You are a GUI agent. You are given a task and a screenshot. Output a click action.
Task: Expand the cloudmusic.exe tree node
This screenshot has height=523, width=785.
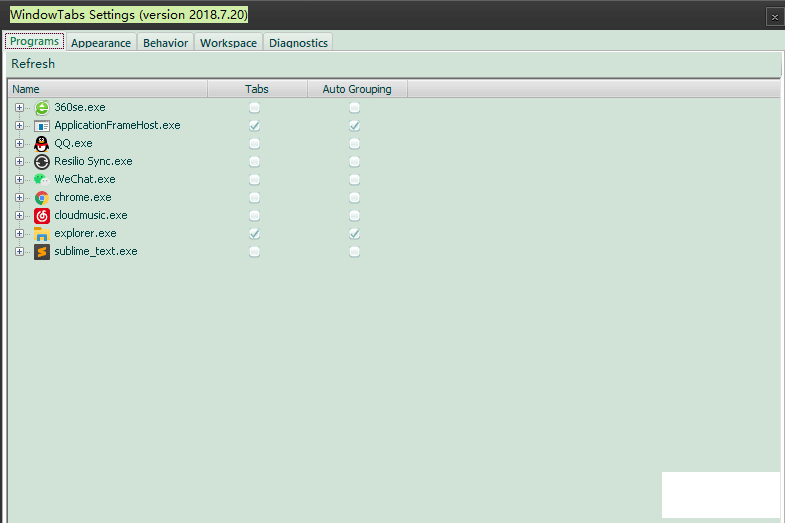pos(20,216)
